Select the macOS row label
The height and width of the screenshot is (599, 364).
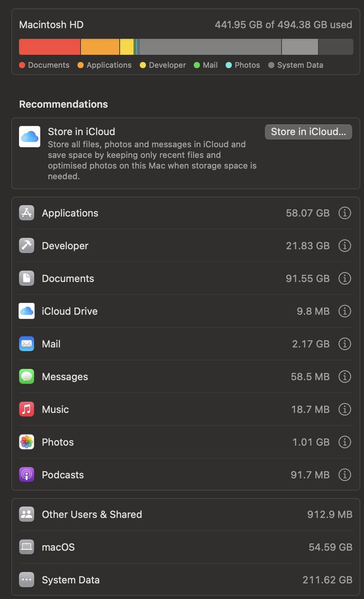tap(58, 547)
